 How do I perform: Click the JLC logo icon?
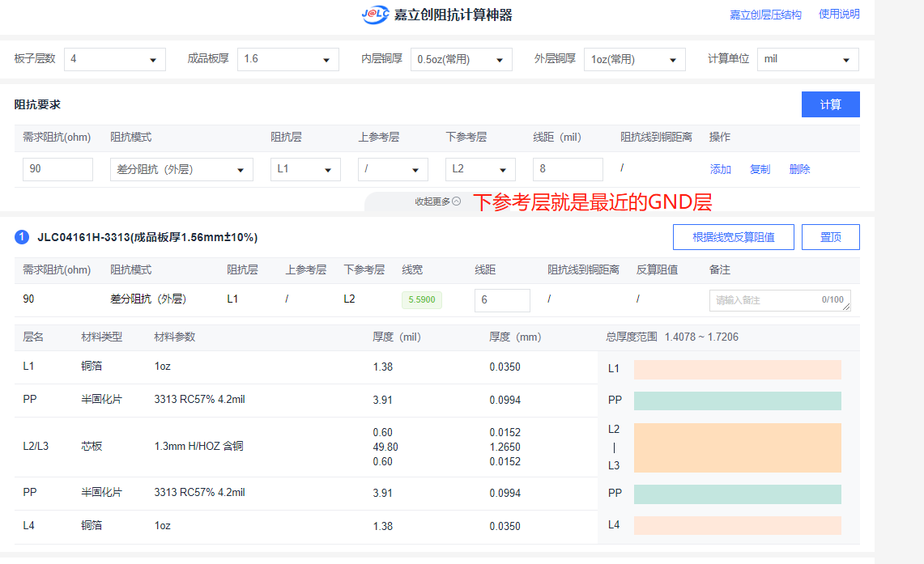[x=376, y=14]
